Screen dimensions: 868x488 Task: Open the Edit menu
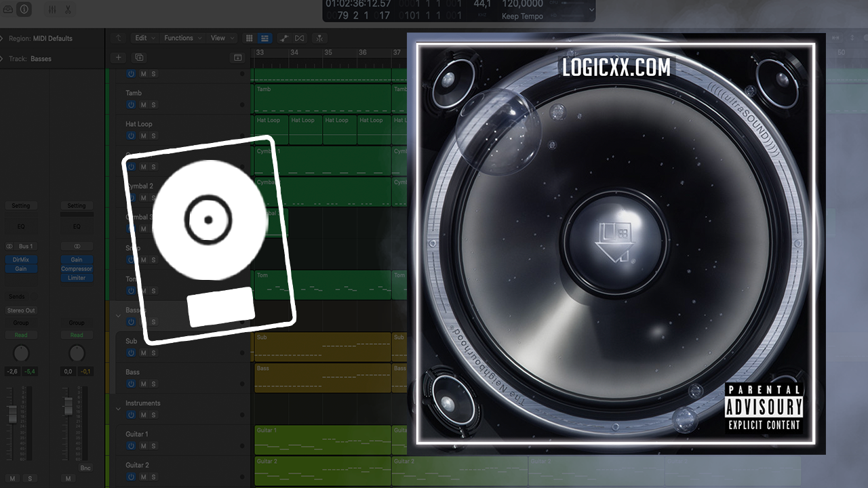pyautogui.click(x=144, y=39)
